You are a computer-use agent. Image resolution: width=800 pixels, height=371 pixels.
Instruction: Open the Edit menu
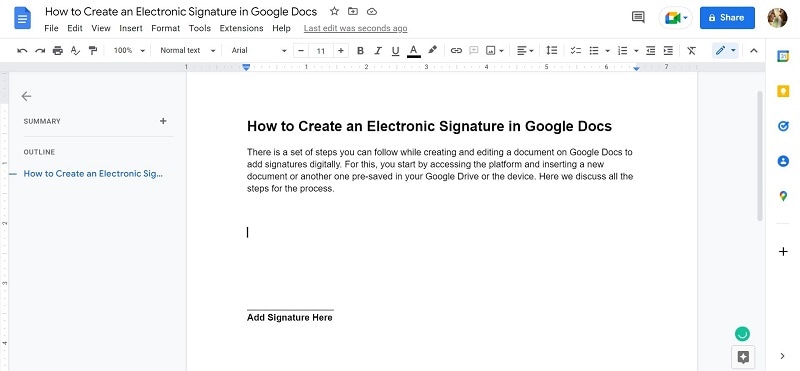(x=75, y=28)
